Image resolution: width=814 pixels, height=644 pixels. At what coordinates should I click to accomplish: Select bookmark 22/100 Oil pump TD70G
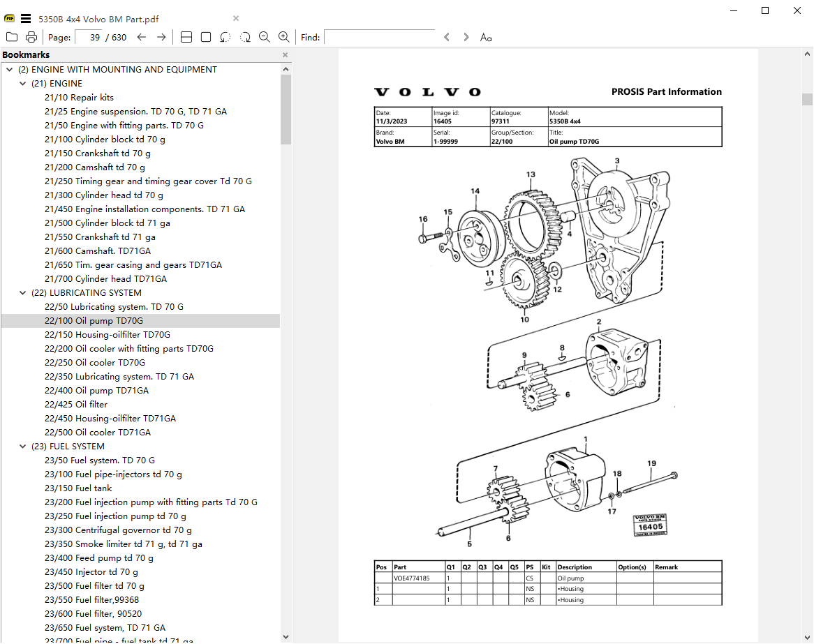point(94,321)
